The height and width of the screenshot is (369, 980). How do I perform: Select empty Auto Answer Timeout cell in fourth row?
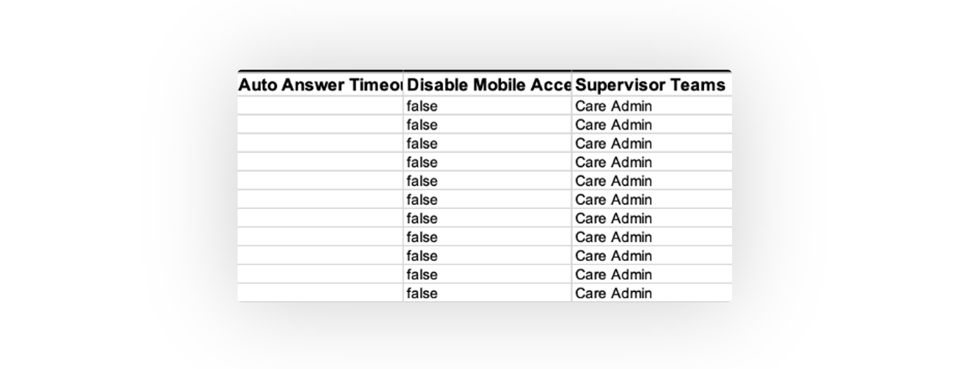point(320,162)
